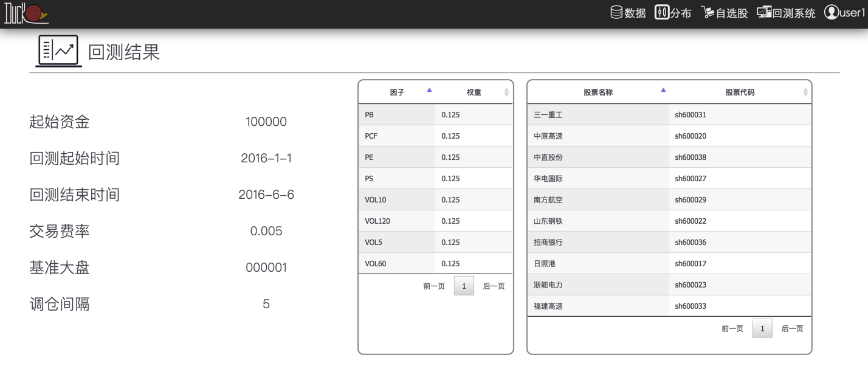Go to the 回测系统 menu item
The height and width of the screenshot is (366, 868).
click(x=794, y=13)
